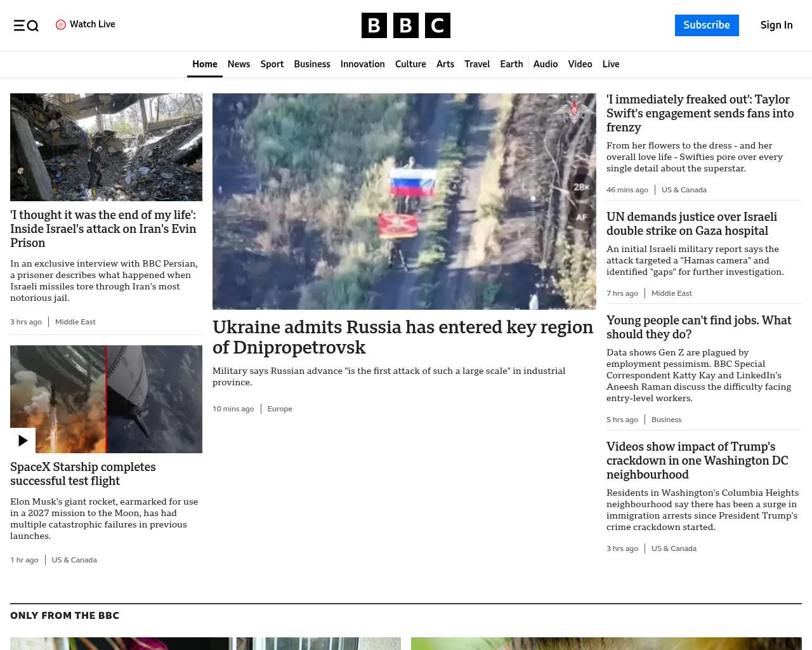
Task: Click Middle East tag under Evin Prison story
Action: 75,322
